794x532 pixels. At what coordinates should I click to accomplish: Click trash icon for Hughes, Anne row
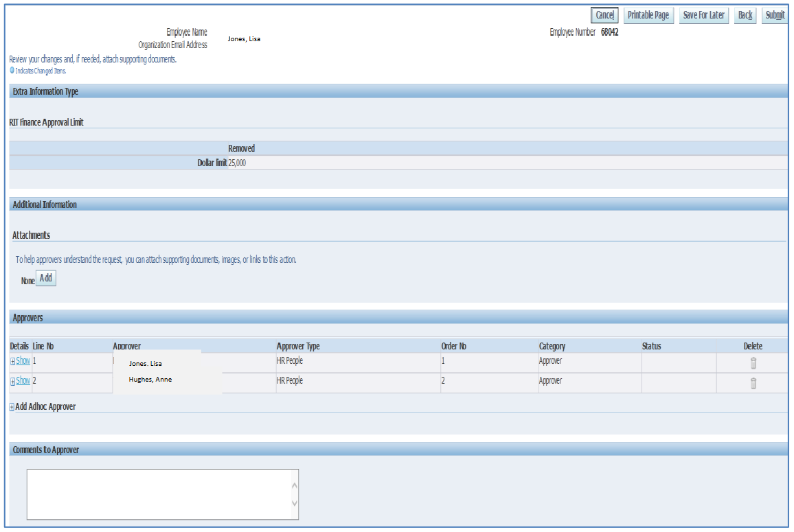tap(753, 384)
